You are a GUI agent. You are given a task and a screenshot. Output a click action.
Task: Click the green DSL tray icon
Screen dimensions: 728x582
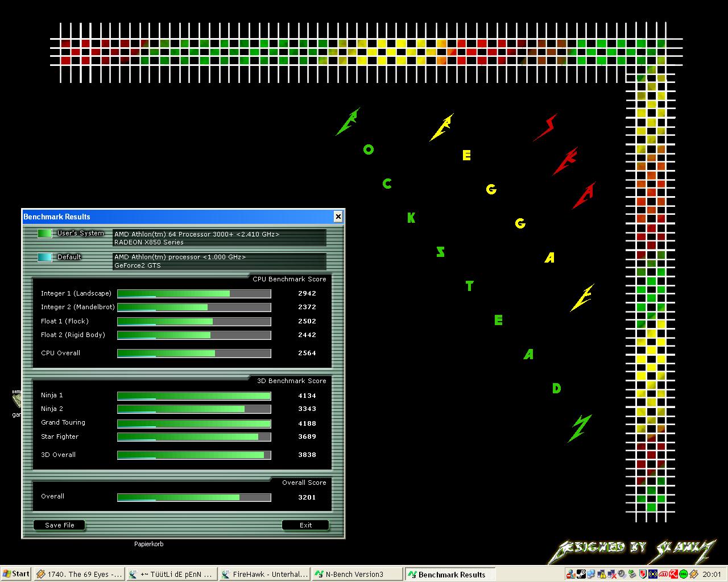pos(683,574)
